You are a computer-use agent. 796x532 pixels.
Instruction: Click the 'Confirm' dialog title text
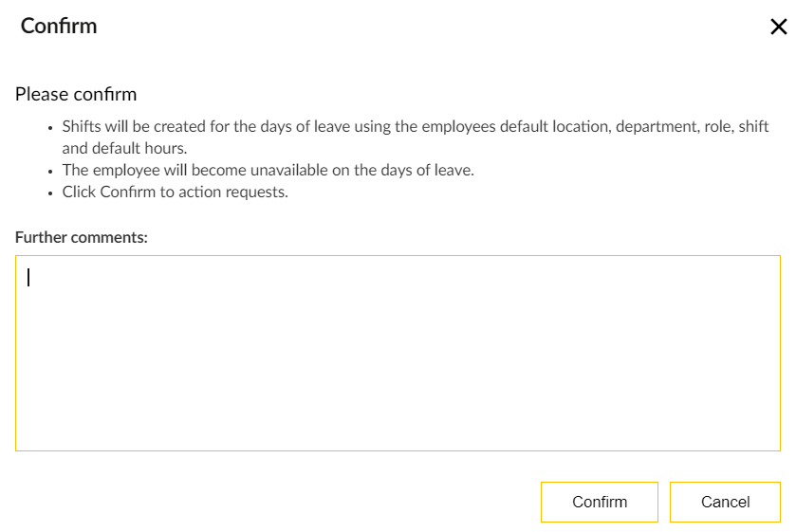pyautogui.click(x=59, y=26)
